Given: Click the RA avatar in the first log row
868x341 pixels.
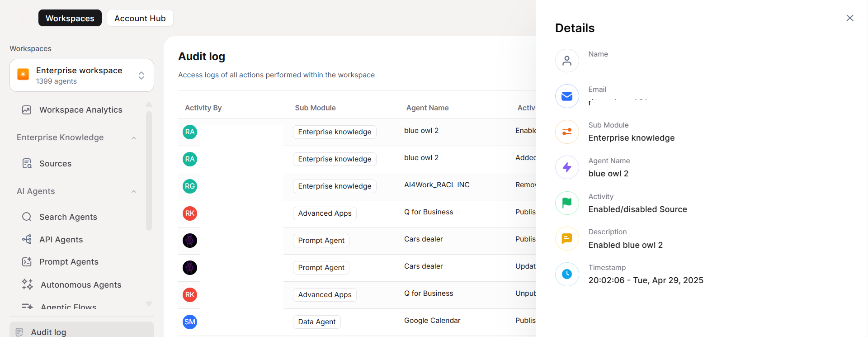Looking at the screenshot, I should point(190,132).
